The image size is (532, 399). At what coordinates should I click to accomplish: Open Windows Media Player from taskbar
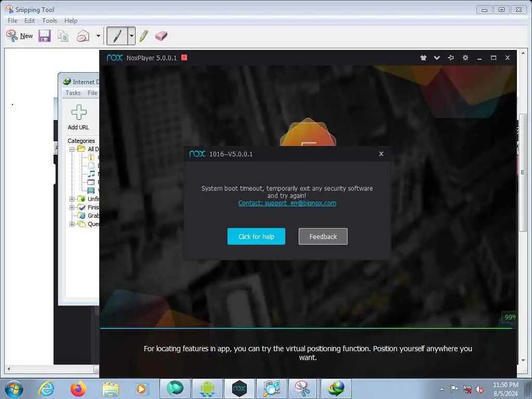coord(141,389)
